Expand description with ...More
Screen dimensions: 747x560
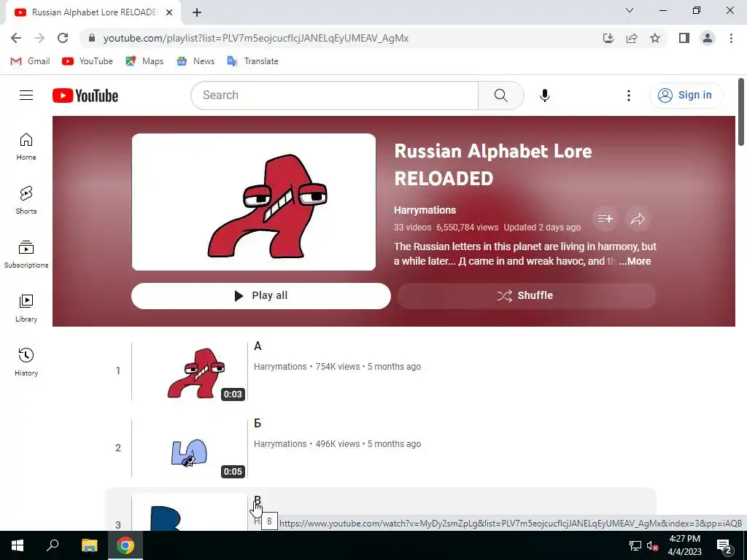tap(635, 261)
